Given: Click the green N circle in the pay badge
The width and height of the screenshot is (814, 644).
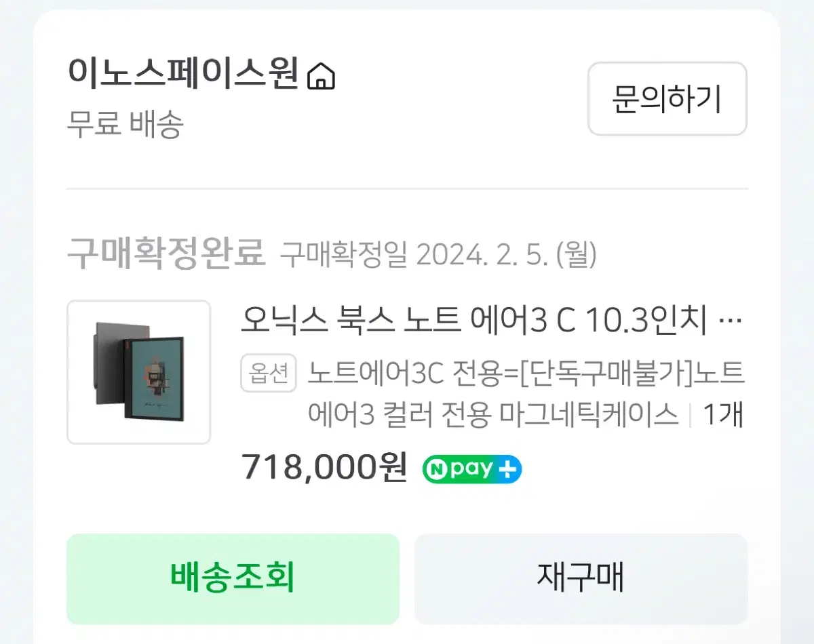Looking at the screenshot, I should [x=435, y=469].
